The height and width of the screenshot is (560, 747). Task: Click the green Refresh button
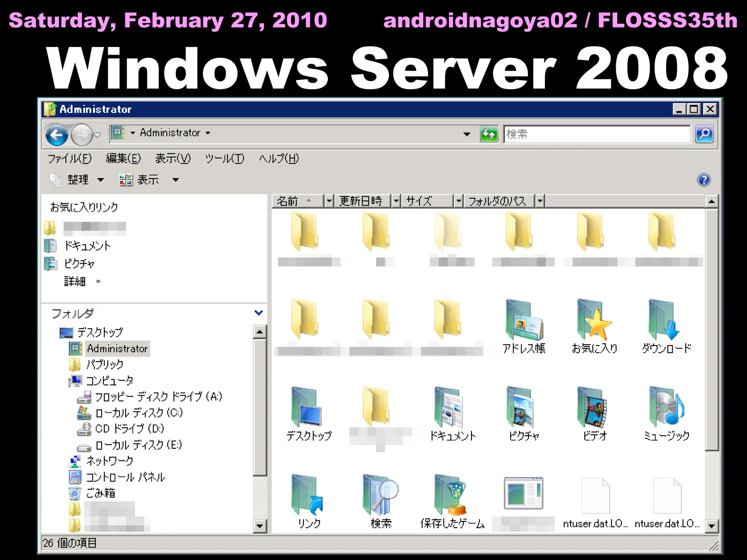tap(489, 134)
